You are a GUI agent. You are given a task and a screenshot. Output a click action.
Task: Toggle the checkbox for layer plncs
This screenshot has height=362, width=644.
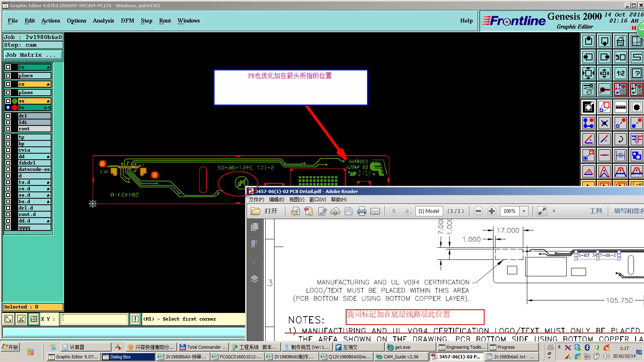tap(8, 76)
